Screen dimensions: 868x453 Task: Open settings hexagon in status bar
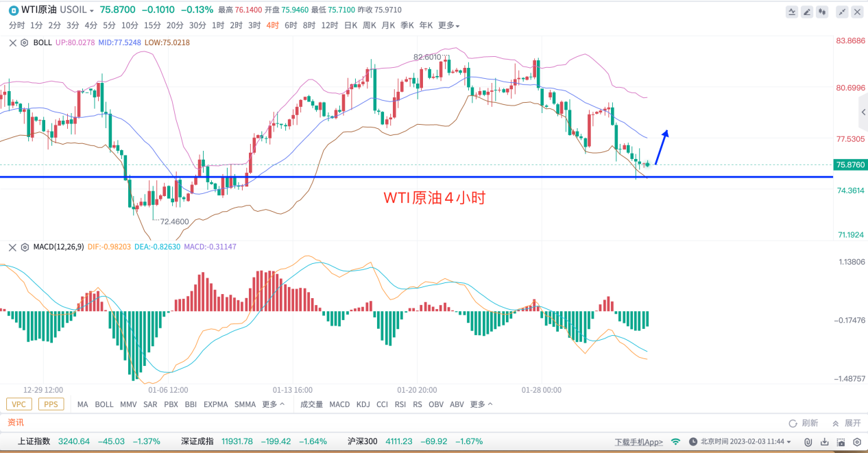click(x=857, y=442)
